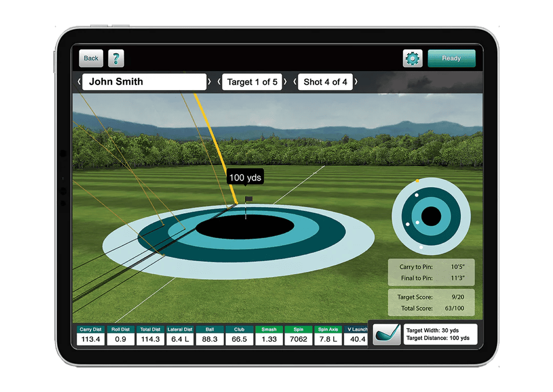Open the Shot 4 of 4 selector

[325, 82]
